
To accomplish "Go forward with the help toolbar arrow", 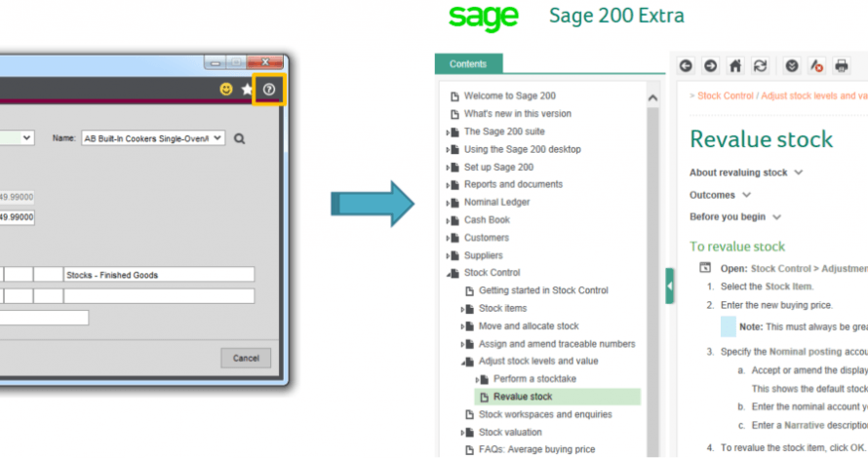I will 710,66.
